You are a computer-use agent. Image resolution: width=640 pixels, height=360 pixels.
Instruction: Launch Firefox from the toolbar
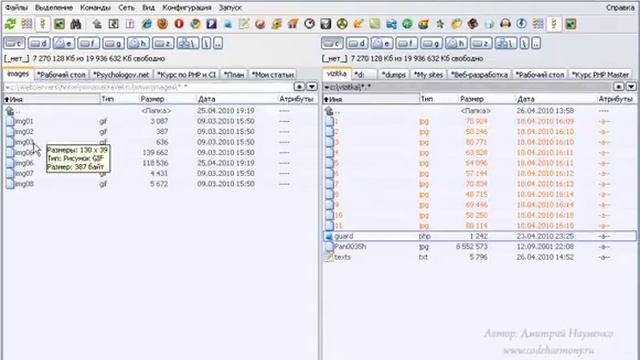pos(162,24)
